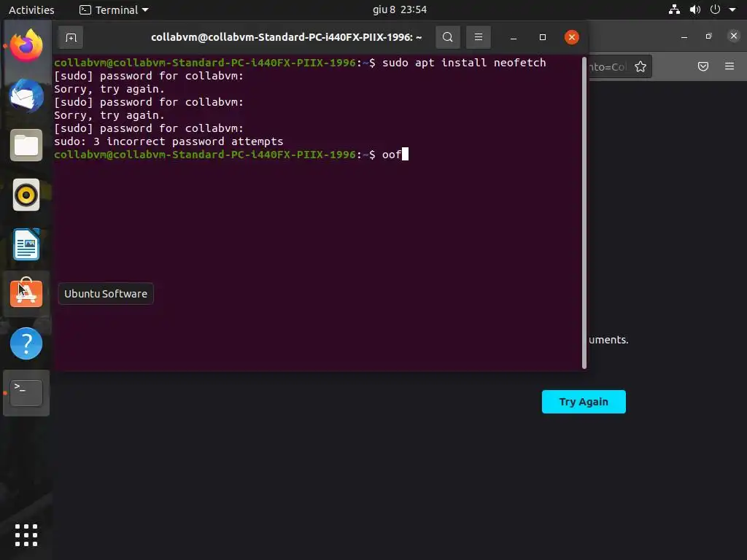Click the Pocket icon in Firefox
Screen dimensions: 747x560
click(703, 66)
